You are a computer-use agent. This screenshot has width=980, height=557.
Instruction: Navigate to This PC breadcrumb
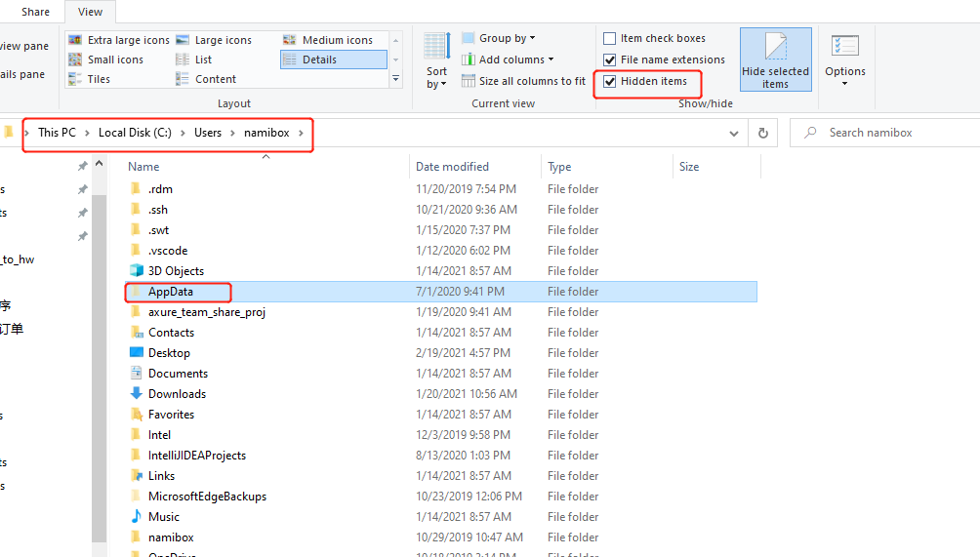click(x=57, y=133)
